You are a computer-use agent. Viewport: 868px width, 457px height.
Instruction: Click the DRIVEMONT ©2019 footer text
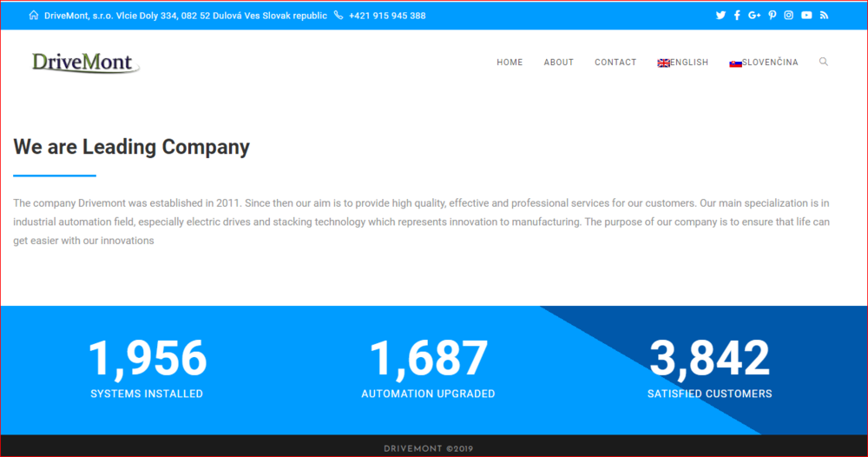(429, 448)
